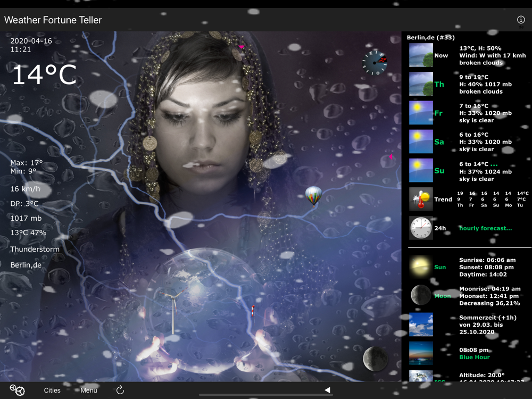Open the Cities list
532x399 pixels.
tap(52, 390)
